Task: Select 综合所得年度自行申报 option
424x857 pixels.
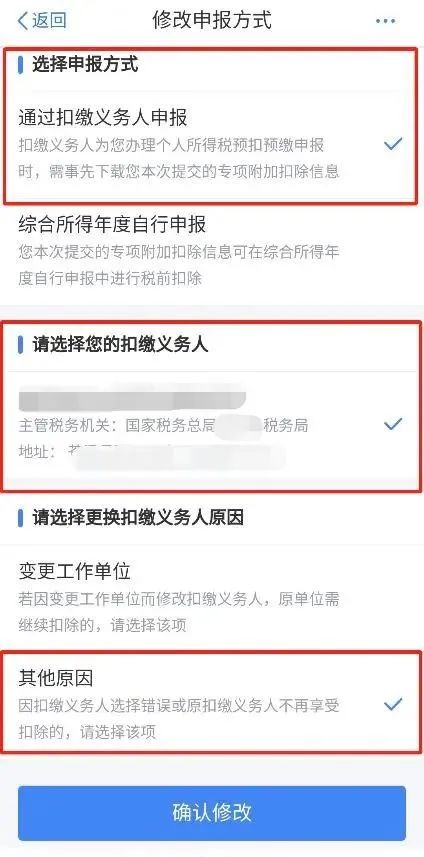Action: [x=212, y=251]
